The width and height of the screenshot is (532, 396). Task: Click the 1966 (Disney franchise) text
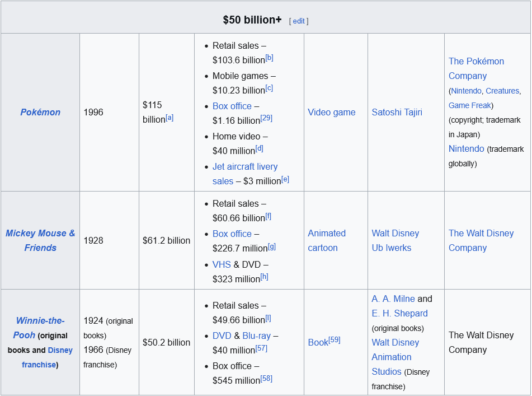107,357
